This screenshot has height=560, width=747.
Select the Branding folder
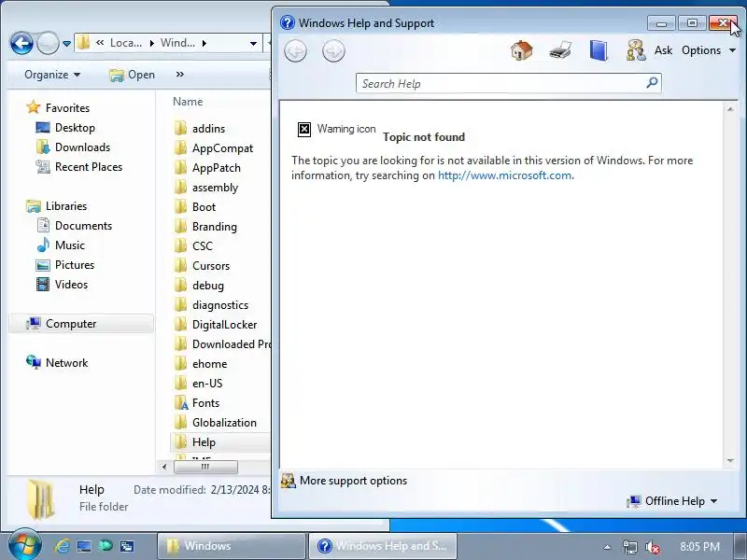(205, 227)
